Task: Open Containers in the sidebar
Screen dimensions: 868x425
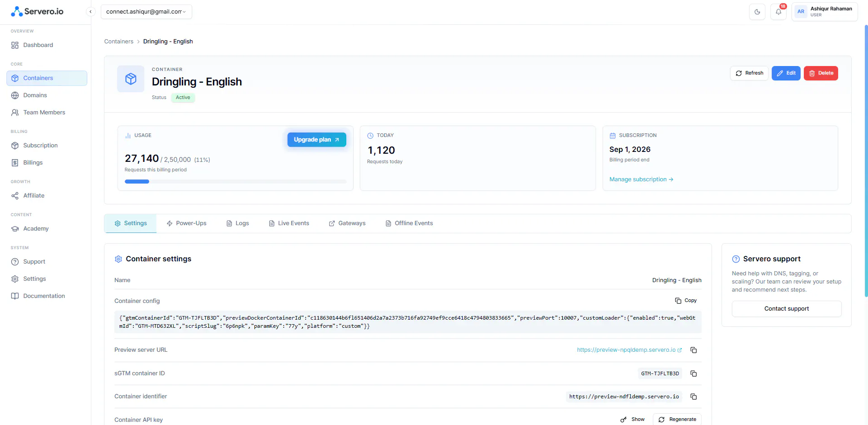Action: pyautogui.click(x=47, y=78)
